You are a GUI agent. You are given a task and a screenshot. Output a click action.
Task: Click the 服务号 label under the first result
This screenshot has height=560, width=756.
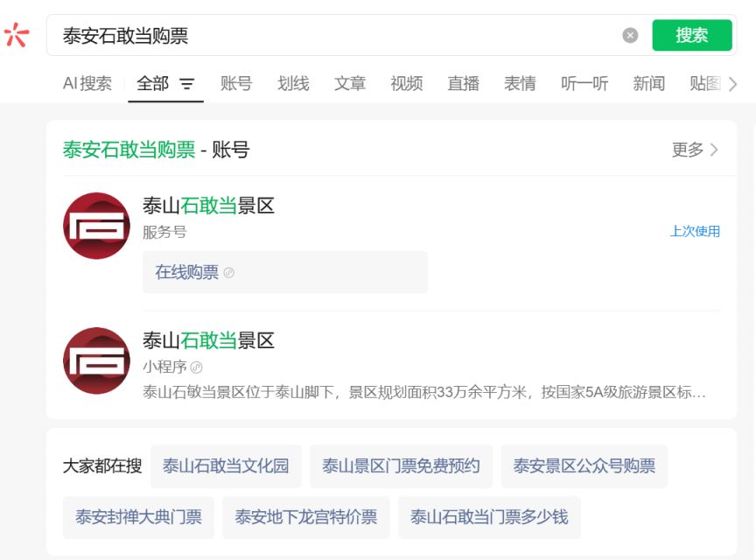click(x=164, y=232)
